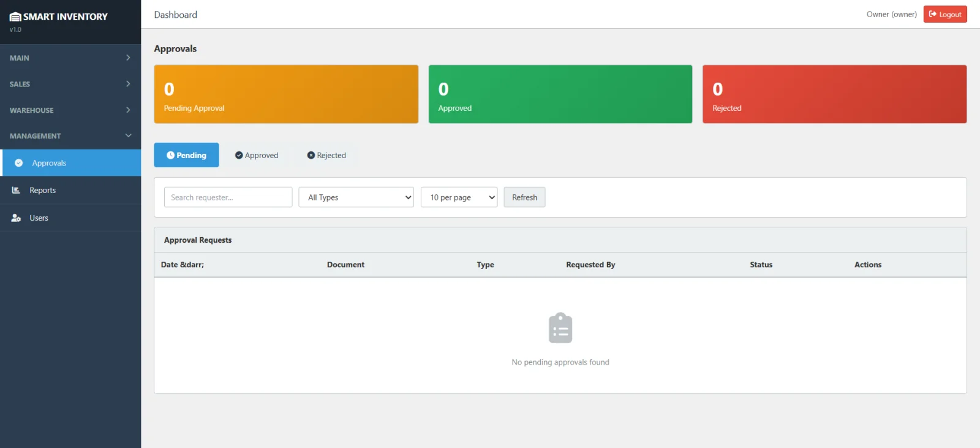Click the X icon on Rejected tab
Image resolution: width=980 pixels, height=448 pixels.
click(311, 156)
